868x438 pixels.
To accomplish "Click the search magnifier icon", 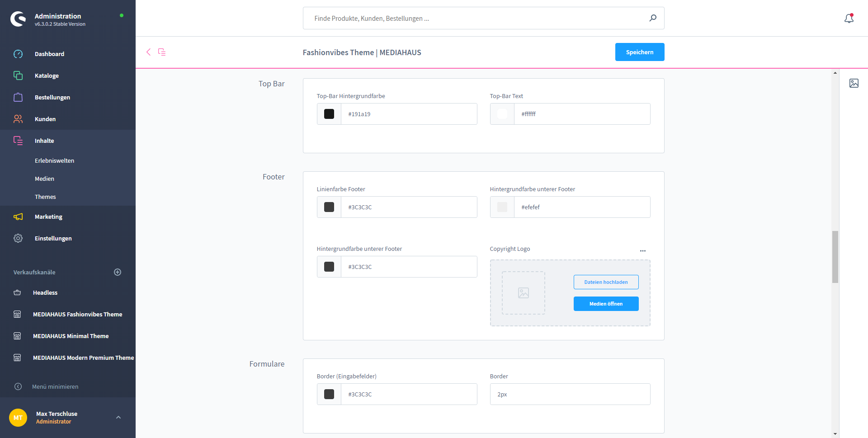I will click(x=653, y=18).
